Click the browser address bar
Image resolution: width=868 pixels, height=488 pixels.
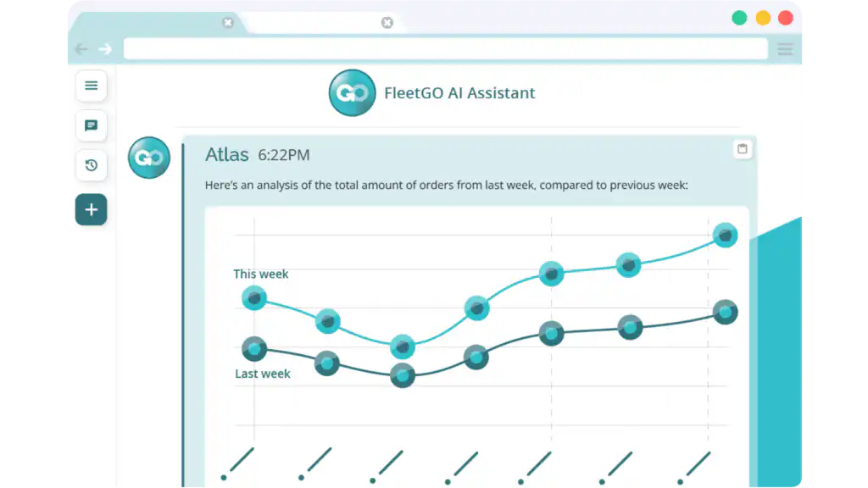(446, 48)
